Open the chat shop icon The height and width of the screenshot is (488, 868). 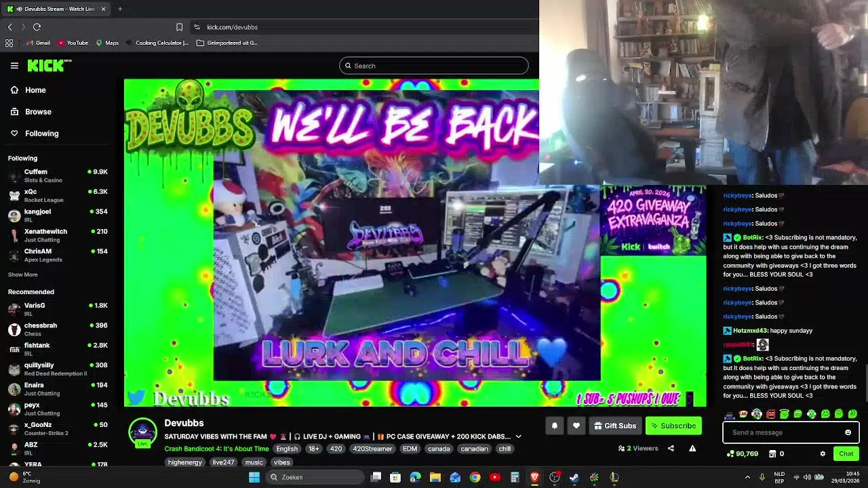[x=772, y=453]
